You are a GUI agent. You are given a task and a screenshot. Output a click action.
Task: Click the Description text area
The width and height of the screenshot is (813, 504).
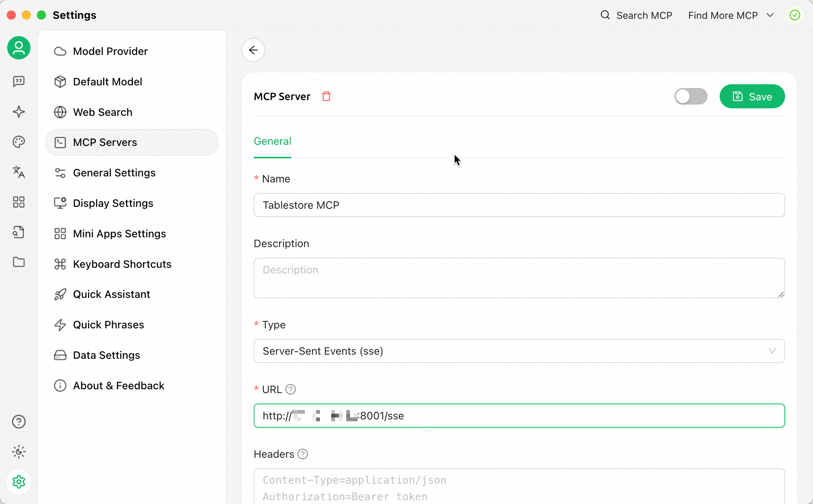point(519,278)
